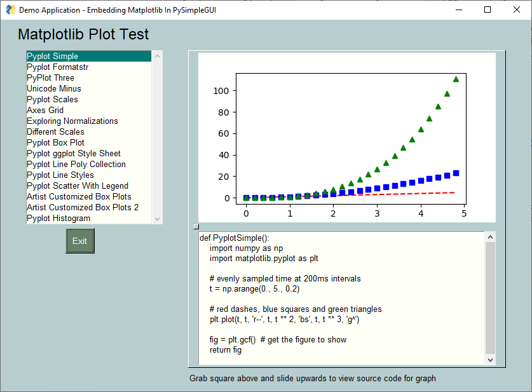532x392 pixels.
Task: Select Pyplot Scatter With Legend
Action: 77,186
